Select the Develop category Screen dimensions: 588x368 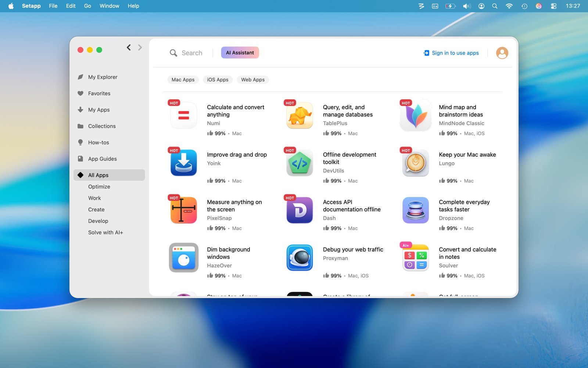(x=98, y=221)
